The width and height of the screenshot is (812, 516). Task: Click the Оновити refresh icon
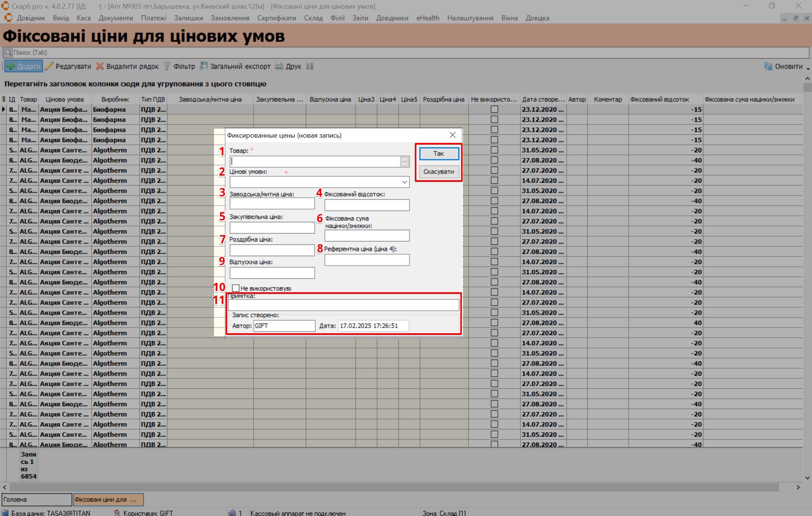click(x=768, y=66)
